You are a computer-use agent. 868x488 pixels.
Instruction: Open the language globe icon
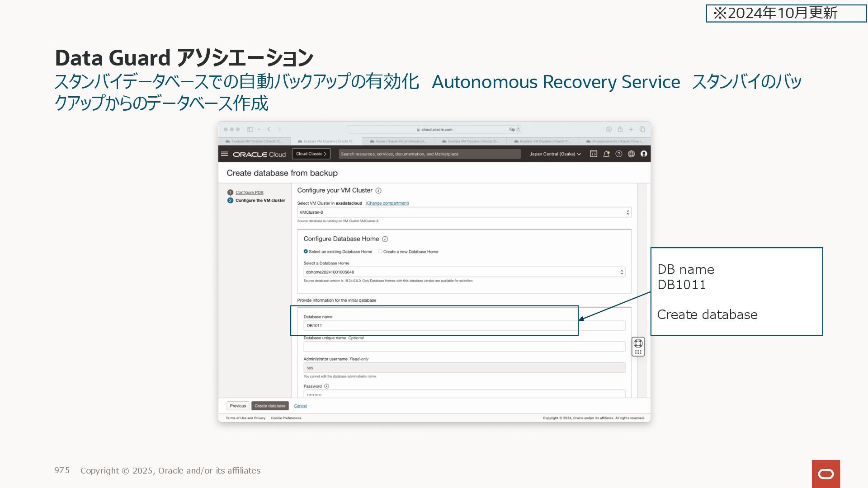(x=632, y=154)
